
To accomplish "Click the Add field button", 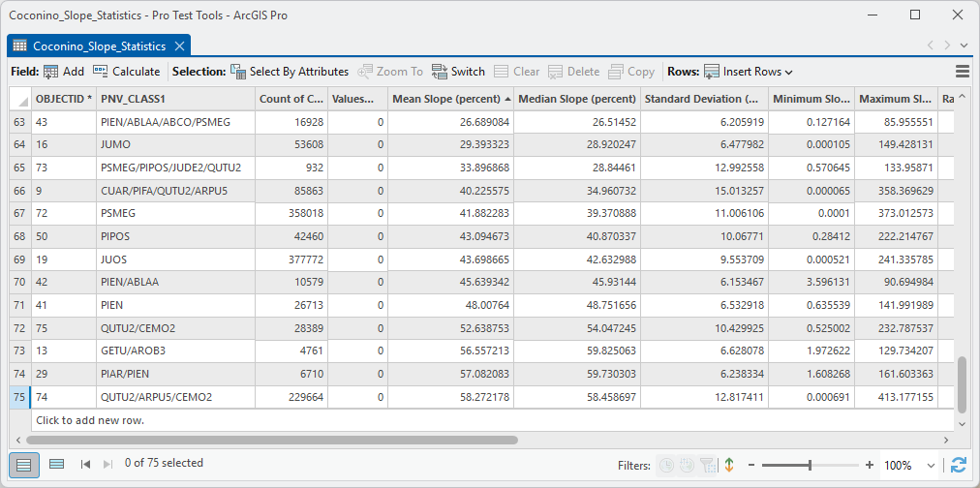I will point(63,72).
